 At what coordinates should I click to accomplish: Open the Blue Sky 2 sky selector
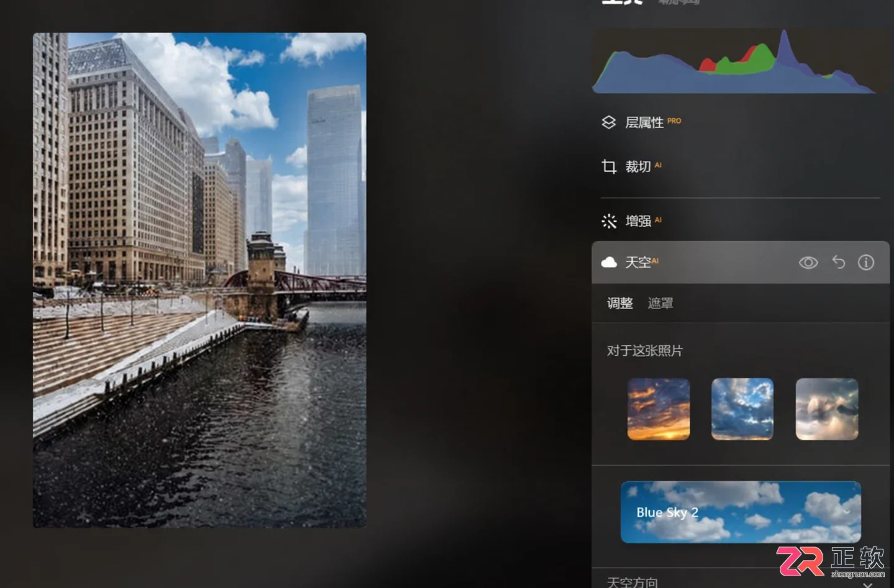pyautogui.click(x=741, y=512)
